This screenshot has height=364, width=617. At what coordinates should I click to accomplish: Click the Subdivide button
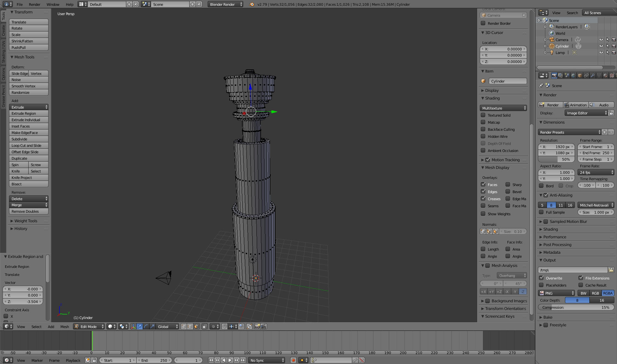point(29,139)
